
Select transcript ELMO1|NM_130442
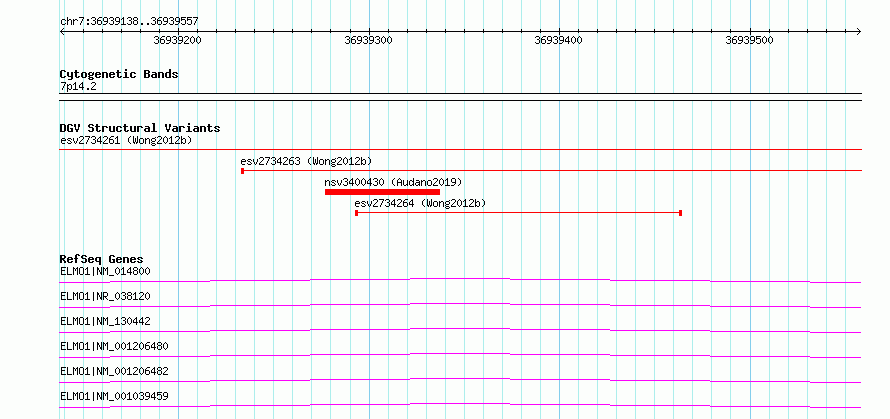point(105,321)
